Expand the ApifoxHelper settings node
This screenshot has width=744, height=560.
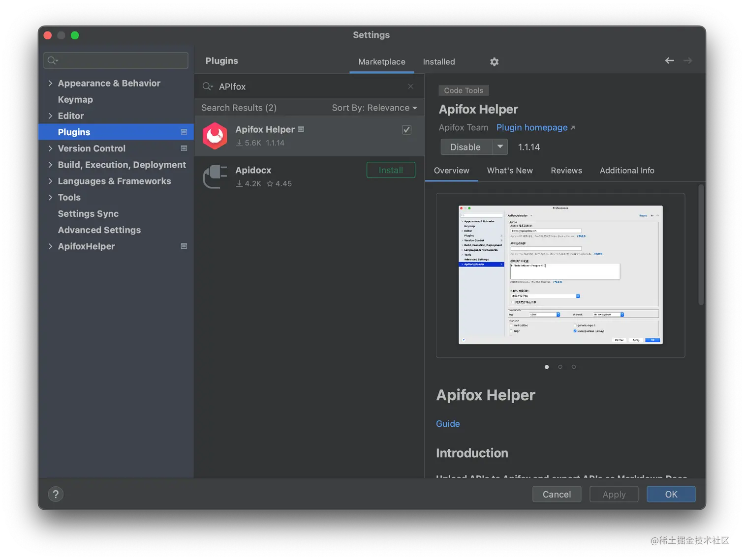[x=50, y=246]
